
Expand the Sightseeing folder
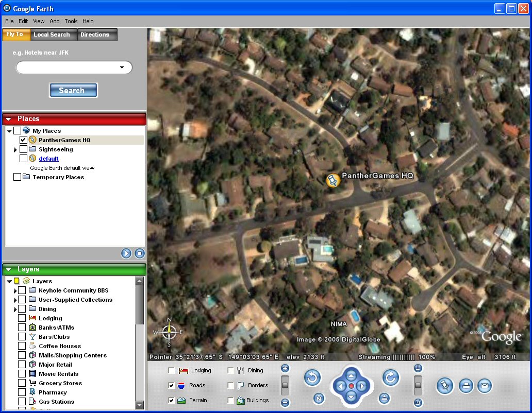(x=15, y=149)
